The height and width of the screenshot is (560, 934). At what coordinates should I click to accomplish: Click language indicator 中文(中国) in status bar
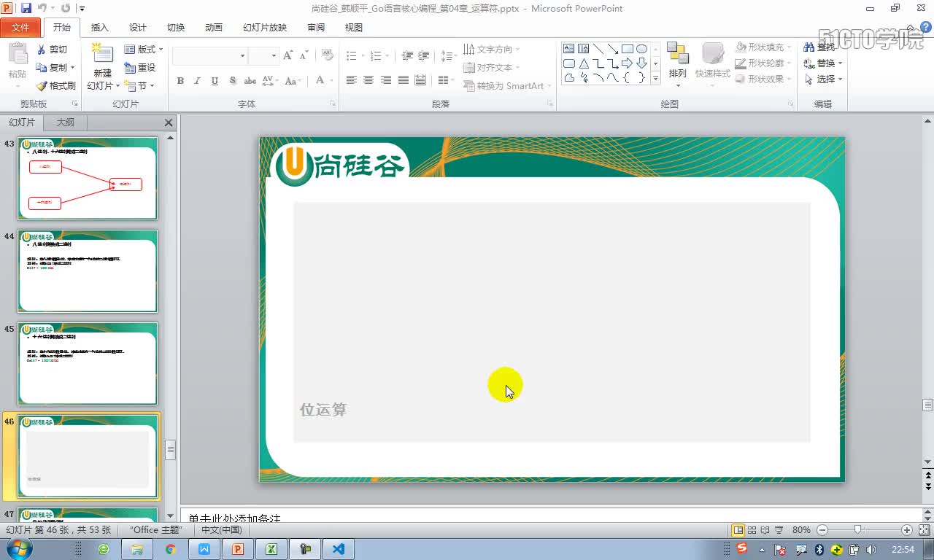221,530
